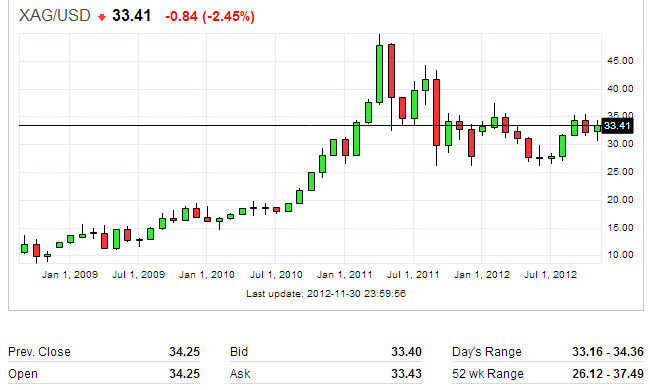Click the Jul 1, 2012 date label

(x=550, y=274)
